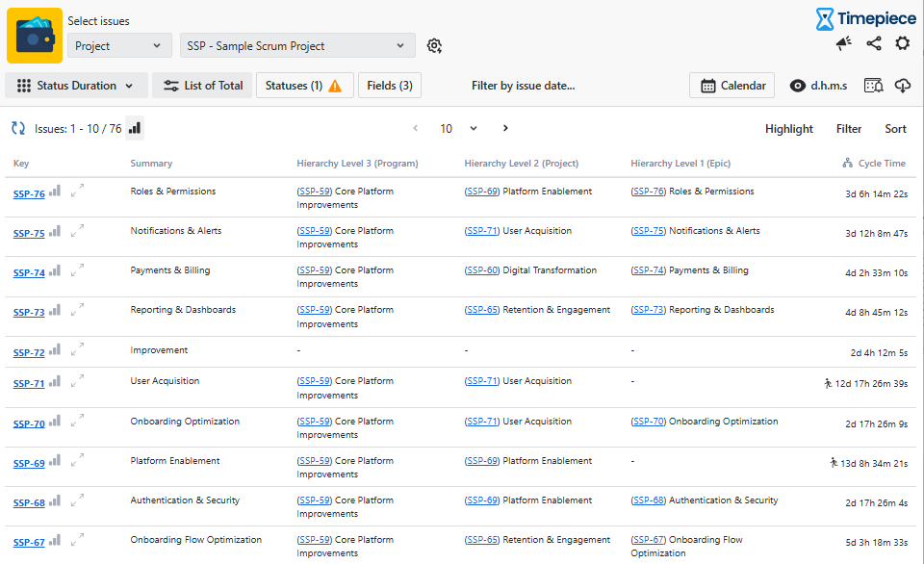924x564 pixels.
Task: Open the bar chart for SSP-68
Action: coord(55,500)
